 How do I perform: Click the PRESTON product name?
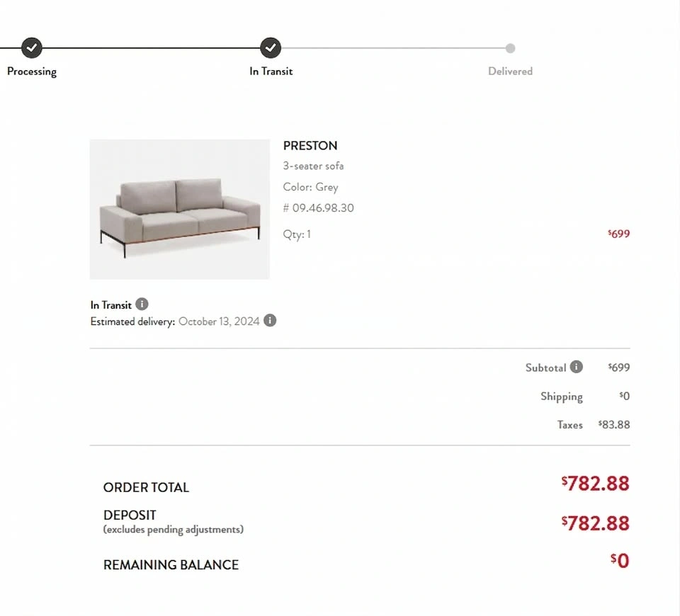310,146
